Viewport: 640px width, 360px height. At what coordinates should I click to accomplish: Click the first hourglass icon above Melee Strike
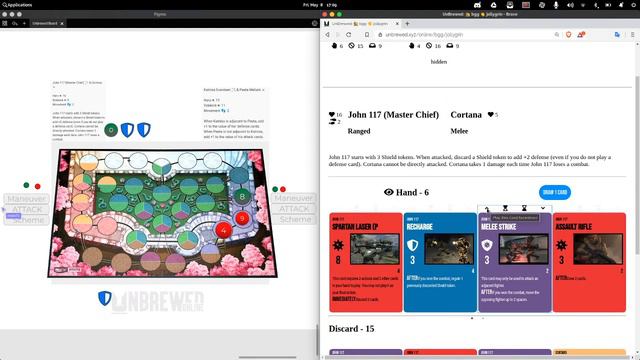505,208
